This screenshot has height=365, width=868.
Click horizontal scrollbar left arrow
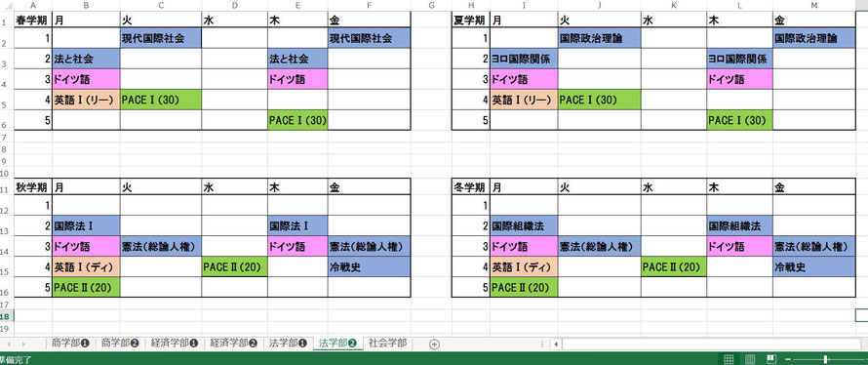tap(555, 344)
